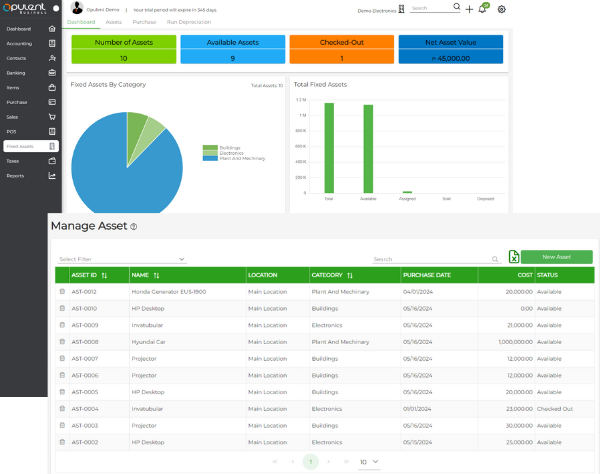Export assets using the Excel icon

(513, 257)
